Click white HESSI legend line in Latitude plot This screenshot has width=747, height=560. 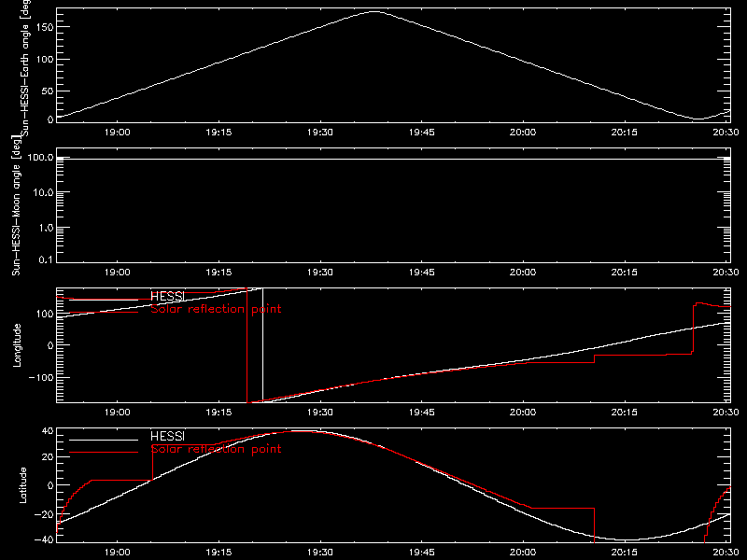click(x=104, y=440)
